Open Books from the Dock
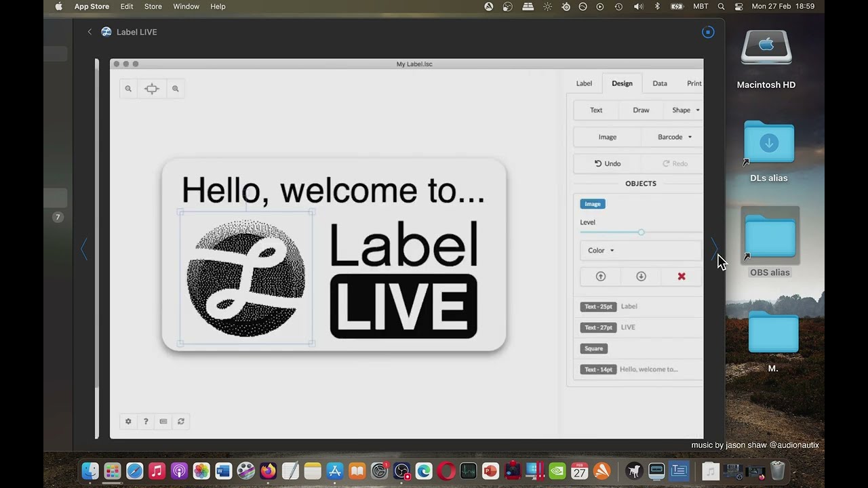The height and width of the screenshot is (488, 868). tap(357, 470)
